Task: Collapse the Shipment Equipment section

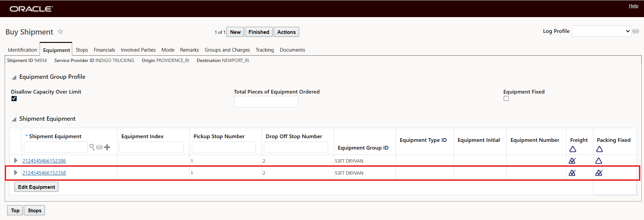Action: pyautogui.click(x=14, y=119)
